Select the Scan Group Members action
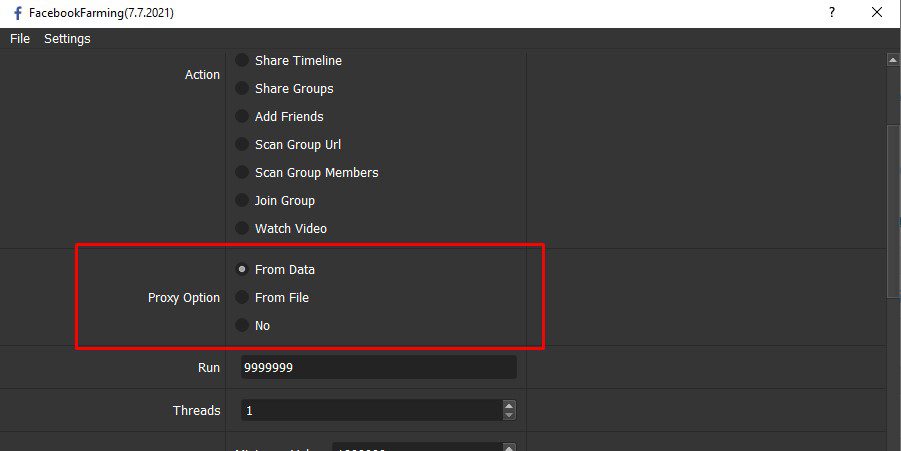 [307, 172]
